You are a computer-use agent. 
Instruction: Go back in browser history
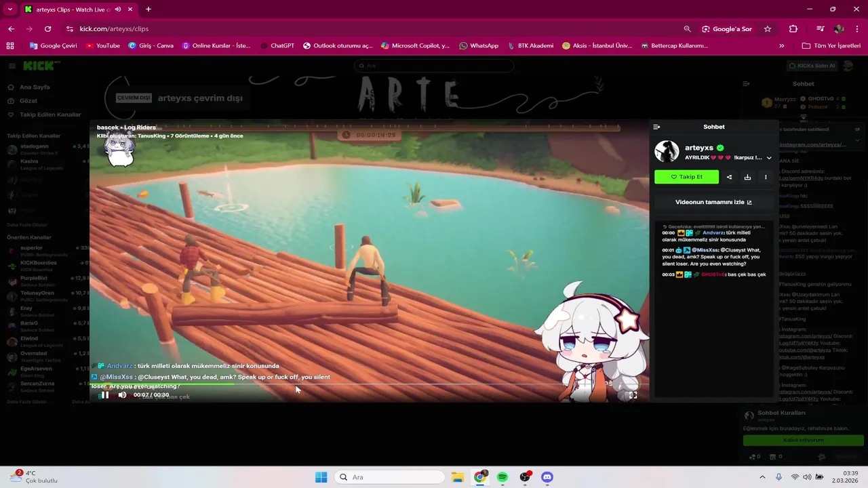[x=11, y=29]
